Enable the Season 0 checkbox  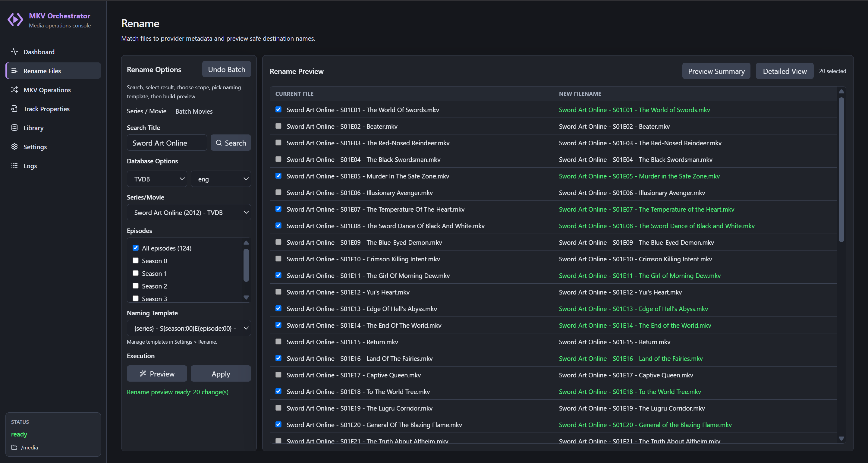[x=135, y=260]
